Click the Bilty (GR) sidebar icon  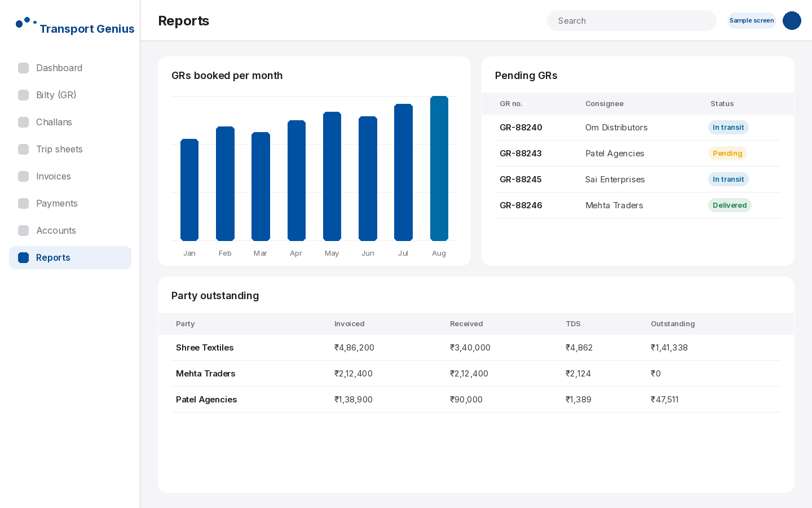click(23, 95)
